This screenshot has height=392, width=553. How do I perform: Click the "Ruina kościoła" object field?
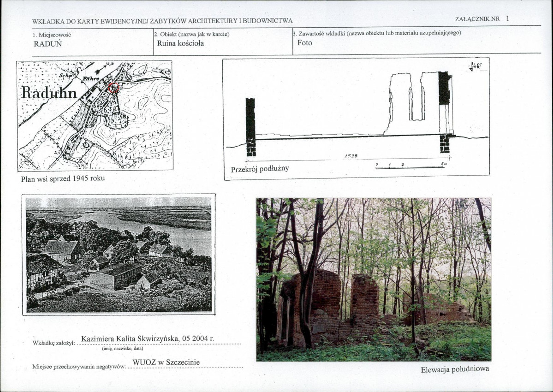[180, 43]
